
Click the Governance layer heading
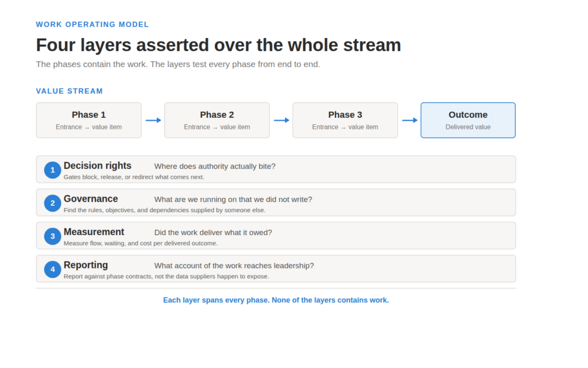coord(91,198)
